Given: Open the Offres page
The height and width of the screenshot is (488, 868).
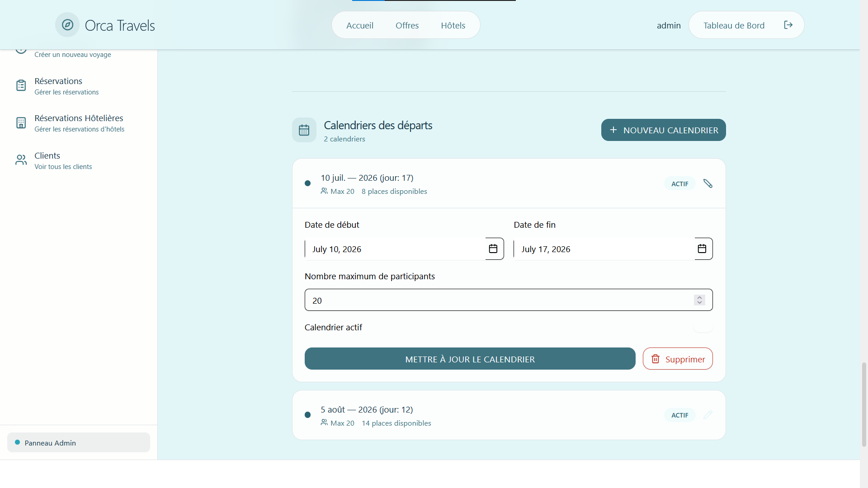Looking at the screenshot, I should click(407, 25).
